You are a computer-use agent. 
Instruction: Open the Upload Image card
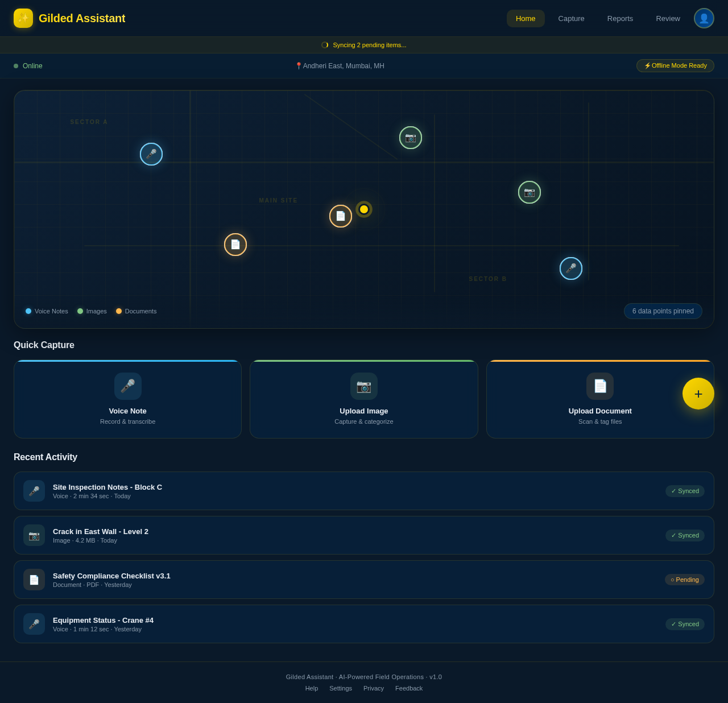point(364,399)
